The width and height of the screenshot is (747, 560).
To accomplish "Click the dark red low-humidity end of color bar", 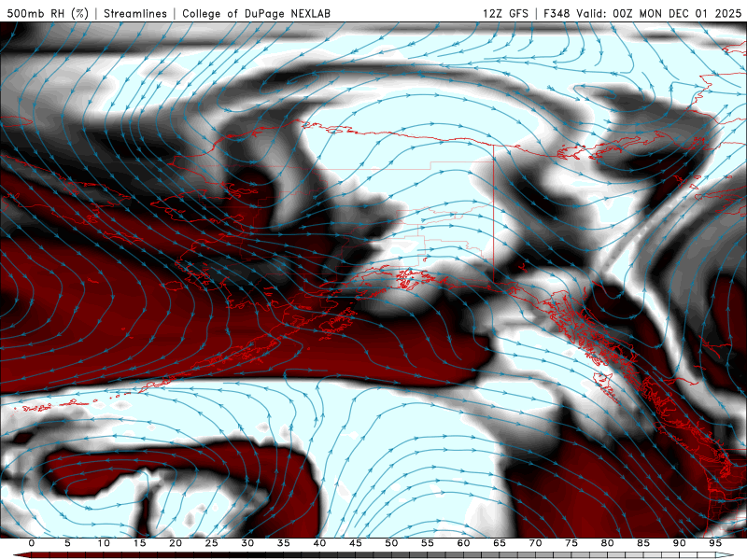I will 24,555.
